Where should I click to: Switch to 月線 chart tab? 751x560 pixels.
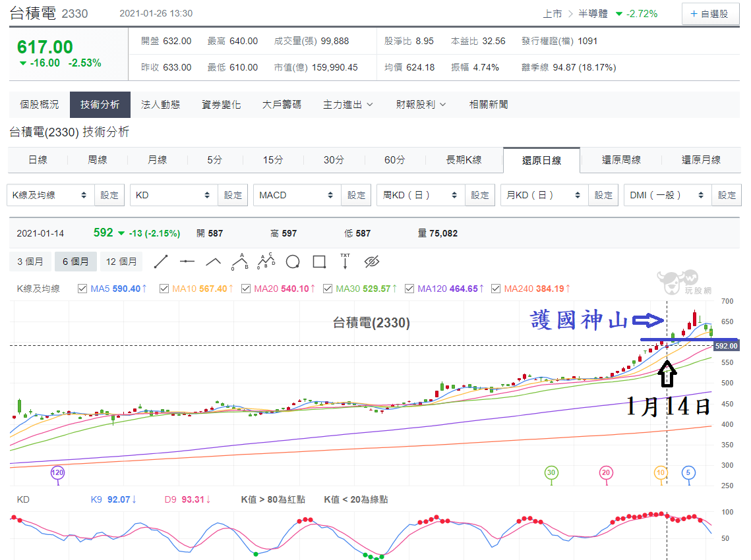coord(157,160)
